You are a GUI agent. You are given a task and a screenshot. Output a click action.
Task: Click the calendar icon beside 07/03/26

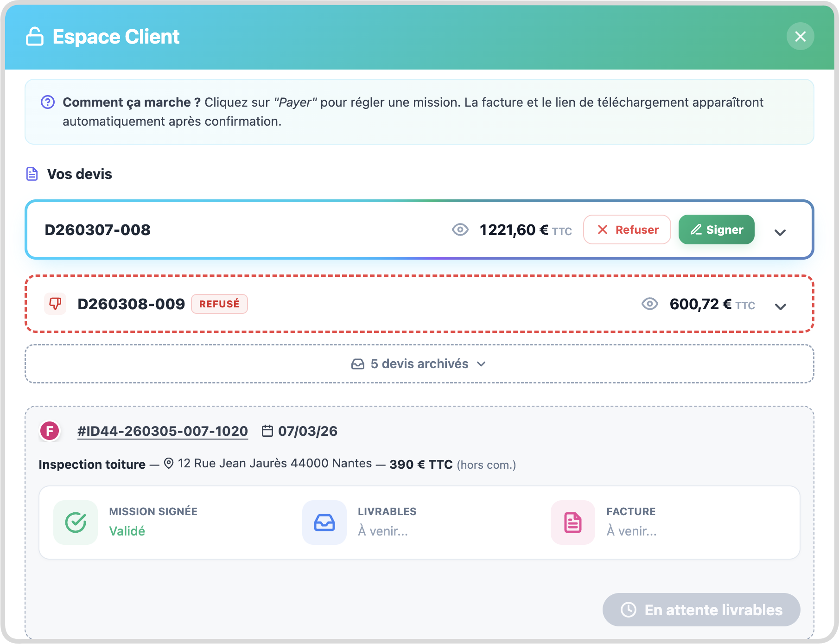coord(267,431)
